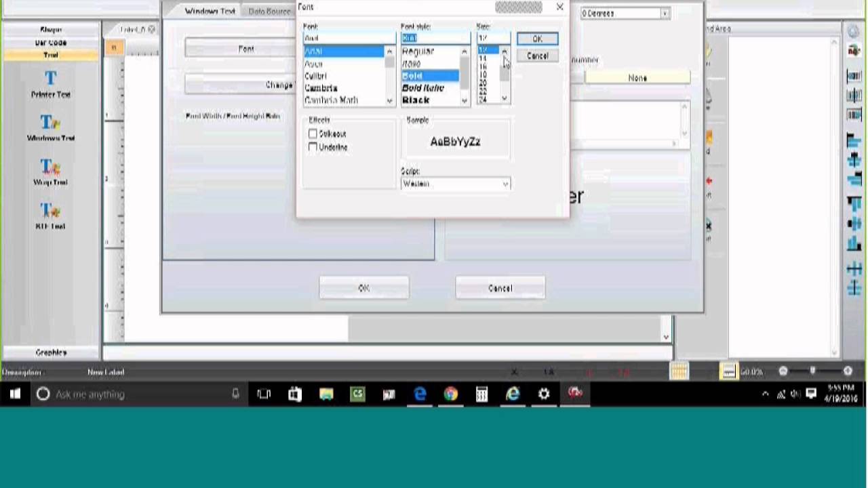
Task: Click the align vertical middle icon
Action: [854, 224]
